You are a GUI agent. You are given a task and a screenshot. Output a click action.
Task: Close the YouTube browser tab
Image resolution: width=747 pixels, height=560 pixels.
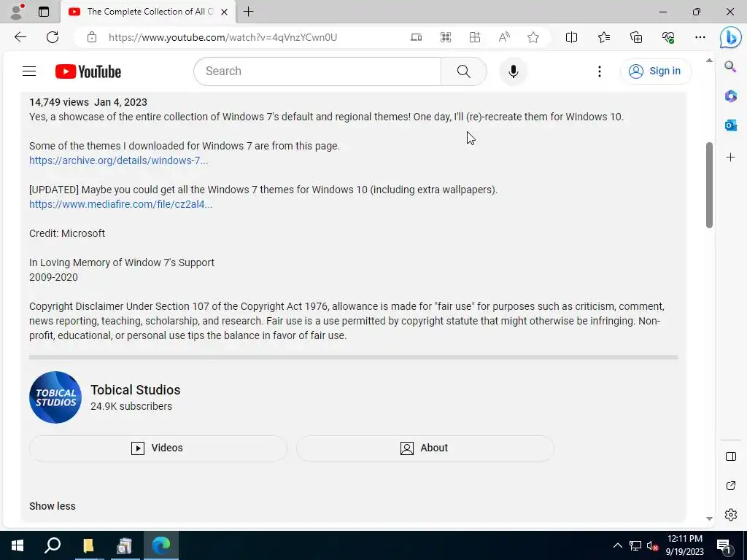click(225, 12)
